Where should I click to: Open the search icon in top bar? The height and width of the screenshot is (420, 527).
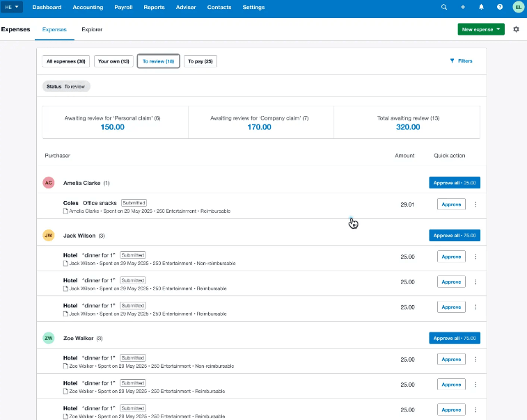point(444,7)
